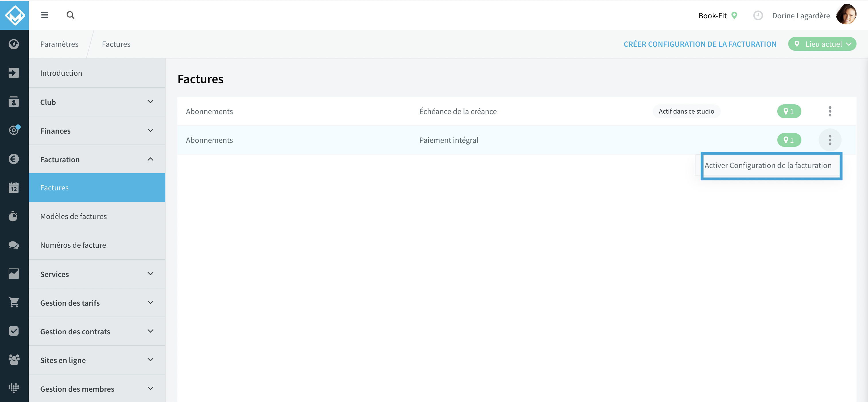Screen dimensions: 868x402
Task: Click the clock icon near user name
Action: pyautogui.click(x=758, y=15)
